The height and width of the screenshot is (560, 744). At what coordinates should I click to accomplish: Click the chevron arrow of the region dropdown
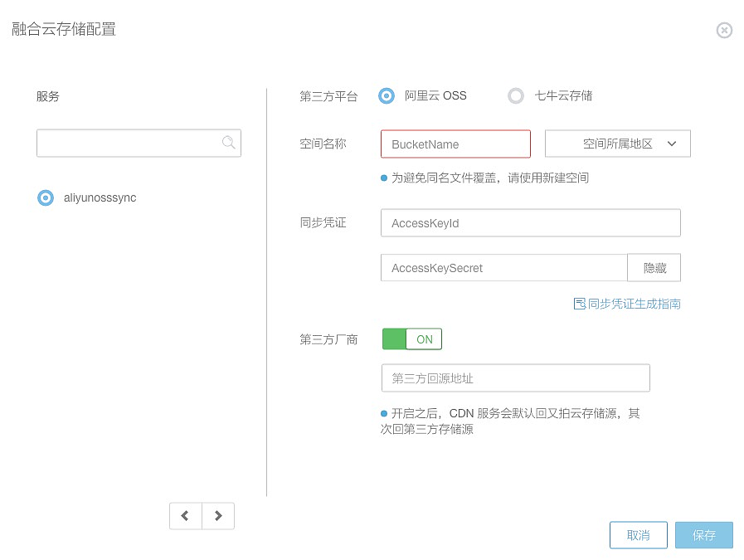[x=672, y=144]
